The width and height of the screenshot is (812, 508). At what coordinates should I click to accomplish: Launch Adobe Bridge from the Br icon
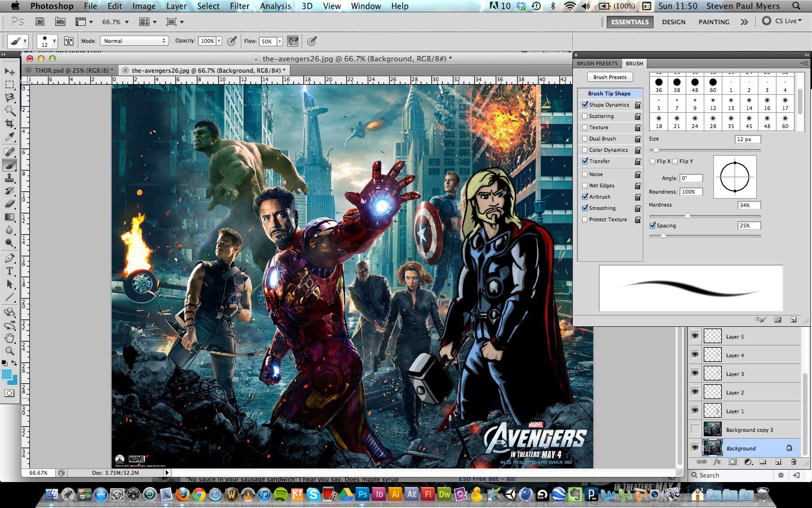click(x=40, y=21)
